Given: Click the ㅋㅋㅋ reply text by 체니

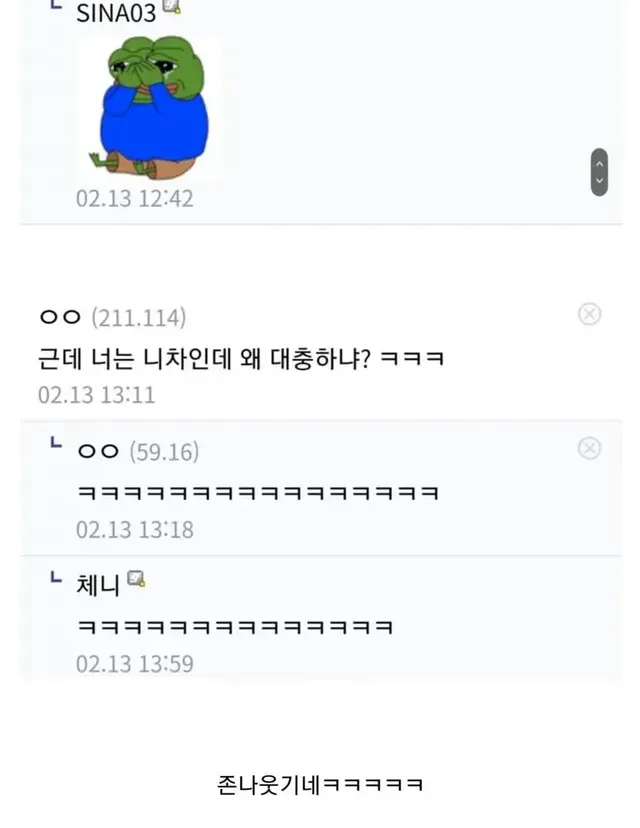Looking at the screenshot, I should pos(234,626).
